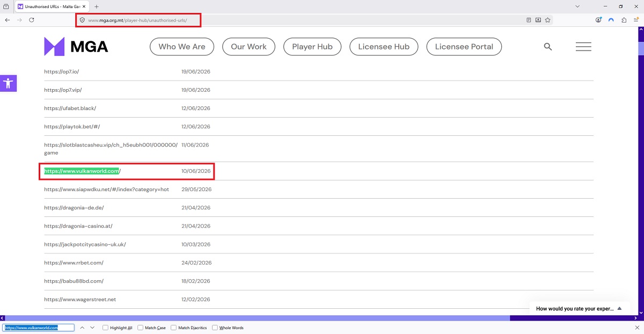
Task: Click the https://op7.io/ entry
Action: (62, 71)
